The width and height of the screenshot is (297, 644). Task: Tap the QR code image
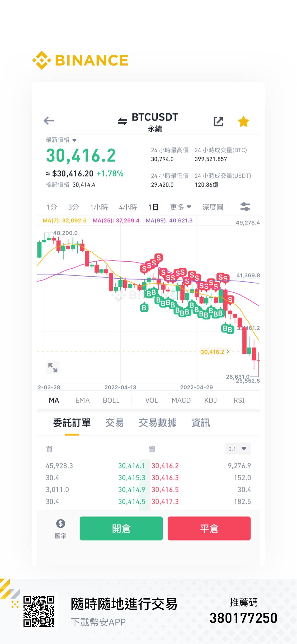pos(39,611)
